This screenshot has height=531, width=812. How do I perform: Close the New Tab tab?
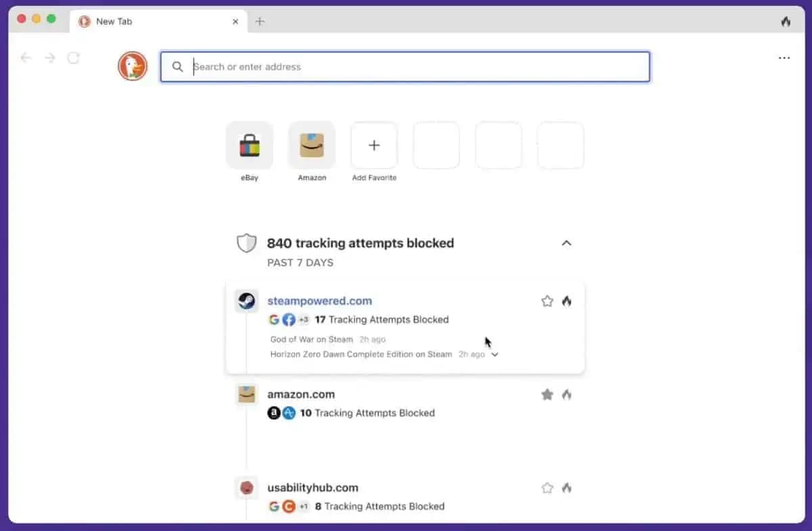pos(235,22)
